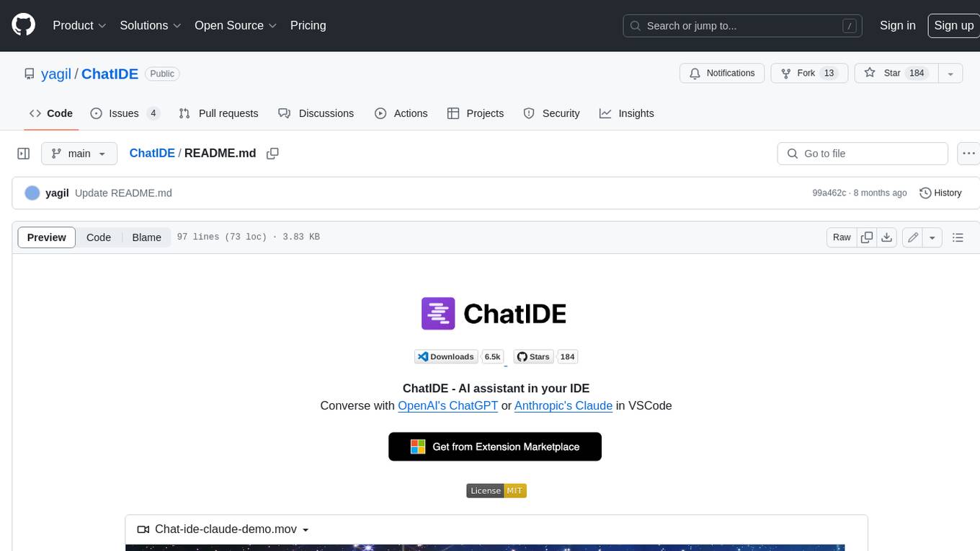Switch to the Security tab

point(551,113)
